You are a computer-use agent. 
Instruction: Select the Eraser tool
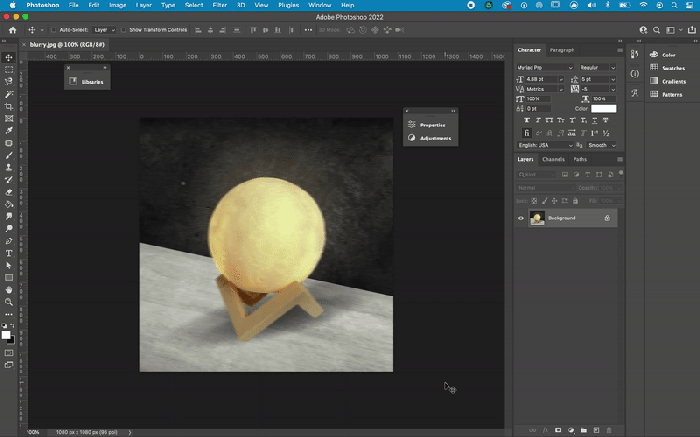pyautogui.click(x=8, y=192)
